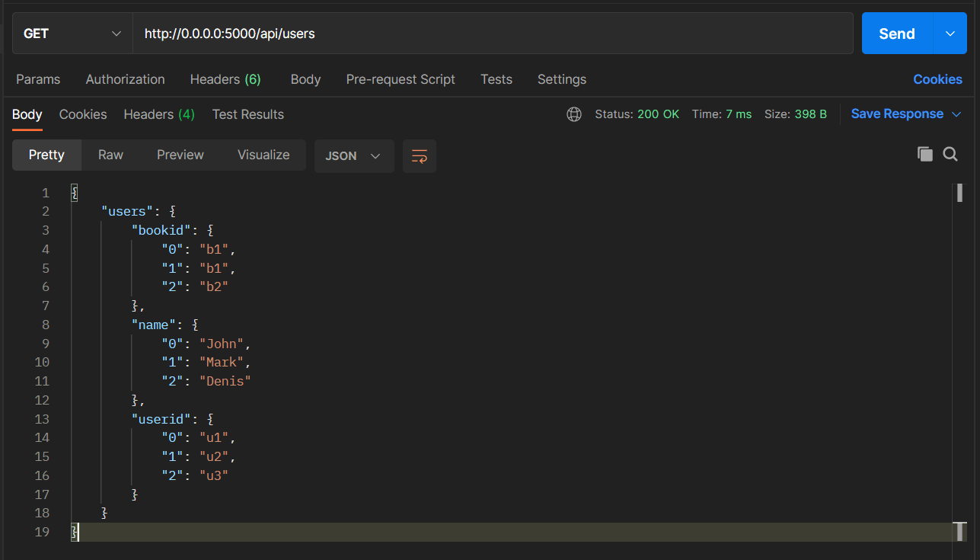Click the network information globe icon
The height and width of the screenshot is (560, 980).
[x=573, y=114]
